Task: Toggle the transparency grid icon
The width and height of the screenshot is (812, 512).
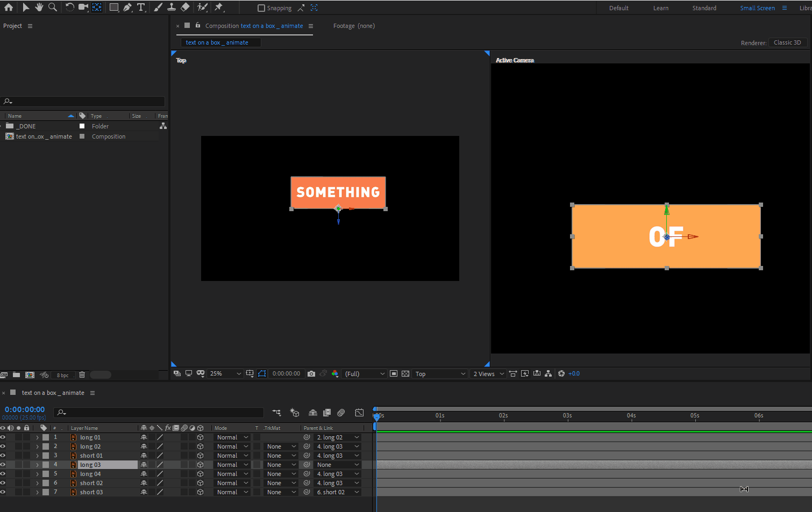Action: coord(405,374)
